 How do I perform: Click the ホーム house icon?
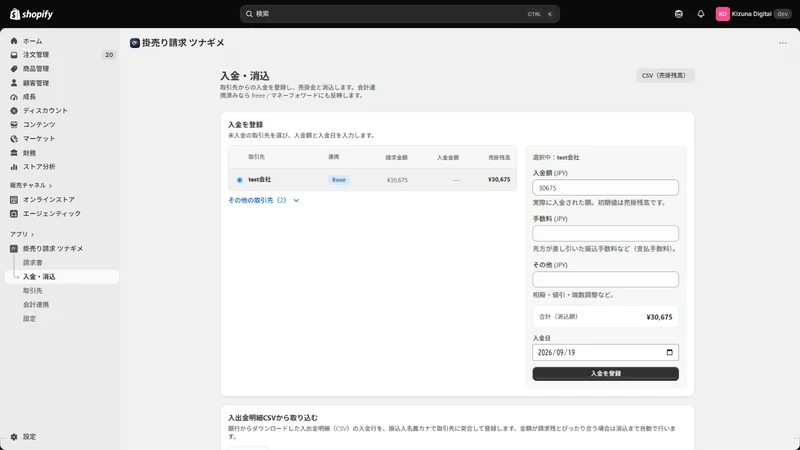(14, 41)
